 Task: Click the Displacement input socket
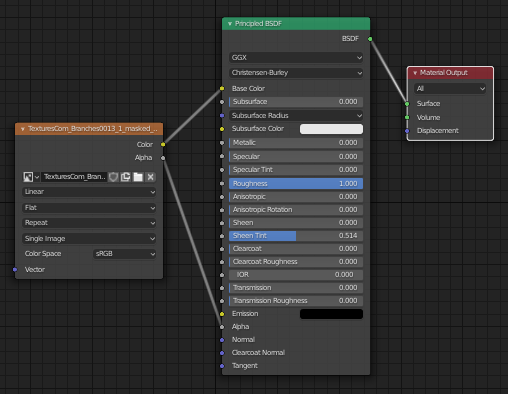(407, 131)
